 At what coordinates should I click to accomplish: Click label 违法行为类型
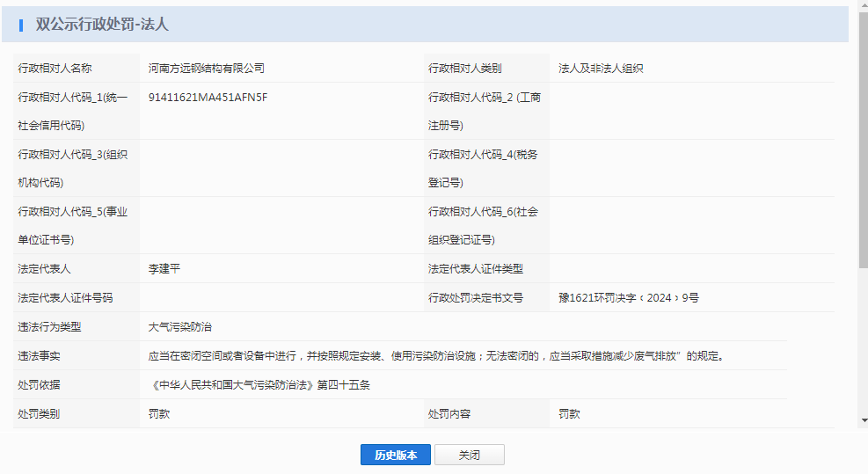click(x=49, y=327)
